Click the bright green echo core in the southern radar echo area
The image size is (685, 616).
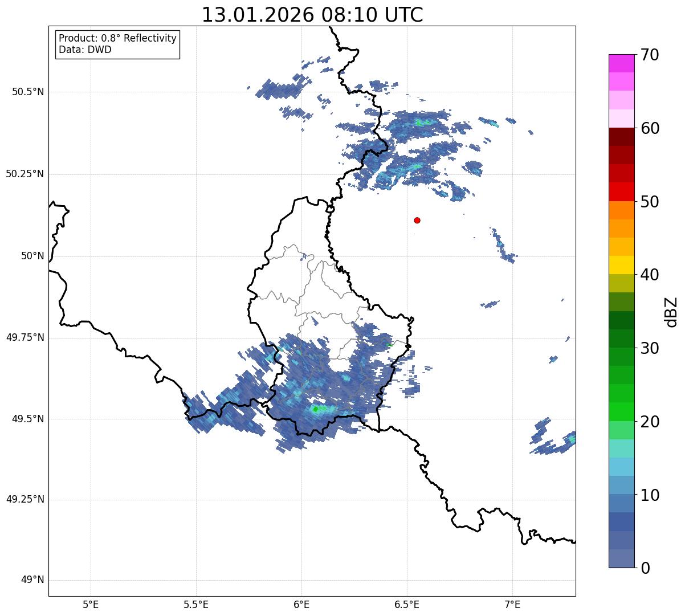[x=316, y=409]
